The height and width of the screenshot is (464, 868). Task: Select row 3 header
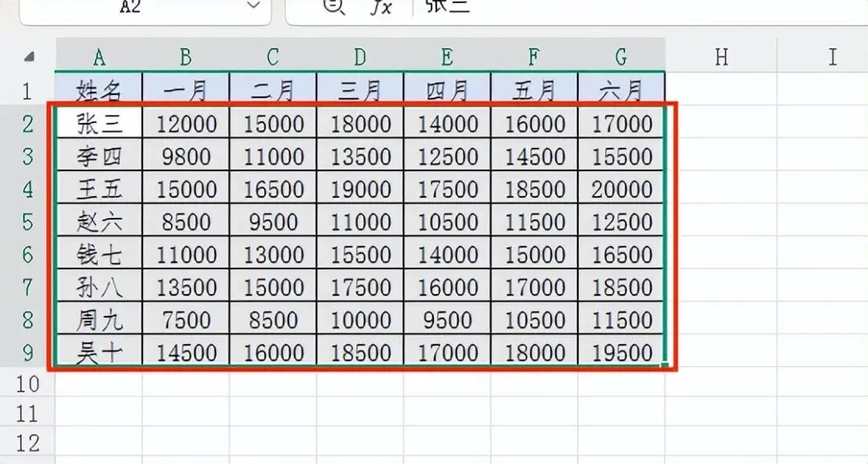[x=27, y=156]
